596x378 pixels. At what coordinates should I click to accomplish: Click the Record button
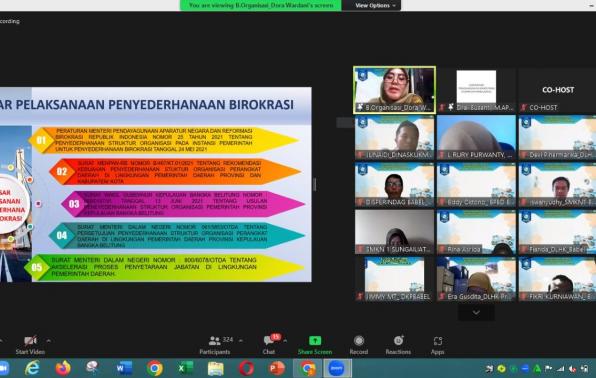[x=359, y=345]
